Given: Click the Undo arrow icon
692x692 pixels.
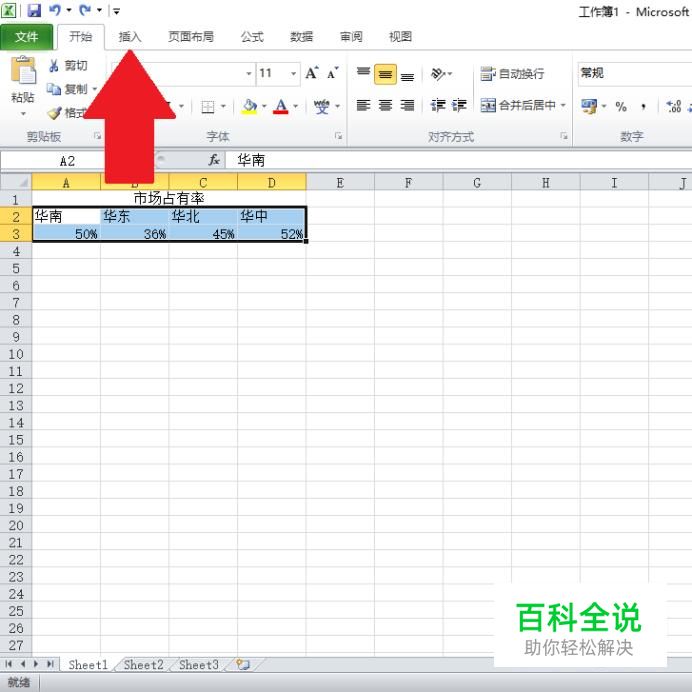Looking at the screenshot, I should pos(55,10).
